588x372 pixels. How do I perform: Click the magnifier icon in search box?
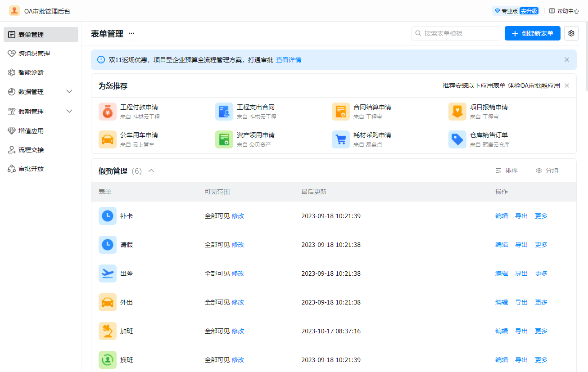point(418,33)
